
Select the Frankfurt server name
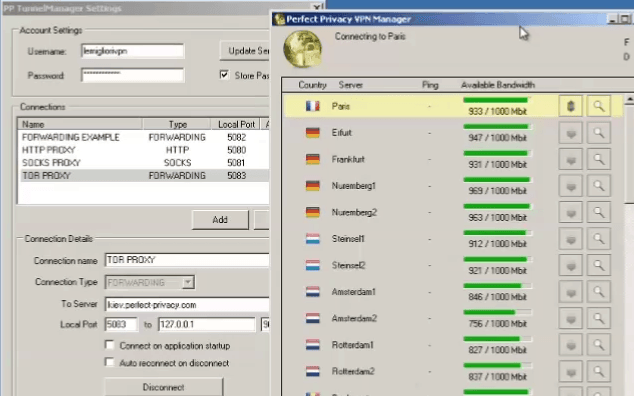pos(348,159)
